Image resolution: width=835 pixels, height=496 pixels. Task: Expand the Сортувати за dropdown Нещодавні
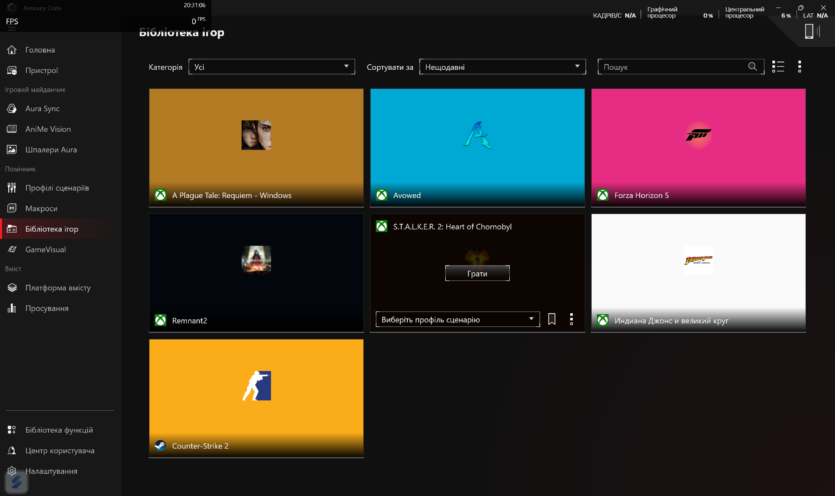pyautogui.click(x=502, y=67)
